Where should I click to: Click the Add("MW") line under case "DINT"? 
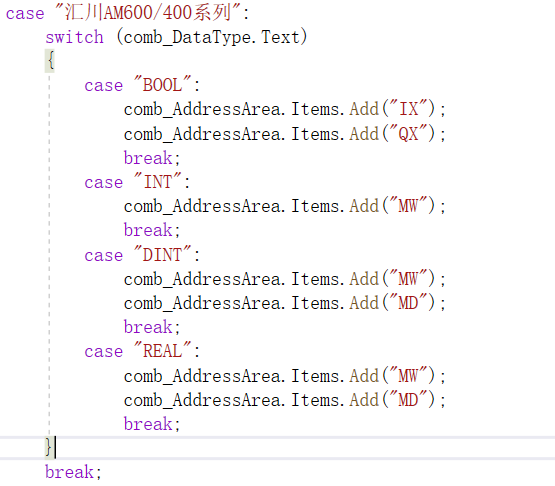284,279
